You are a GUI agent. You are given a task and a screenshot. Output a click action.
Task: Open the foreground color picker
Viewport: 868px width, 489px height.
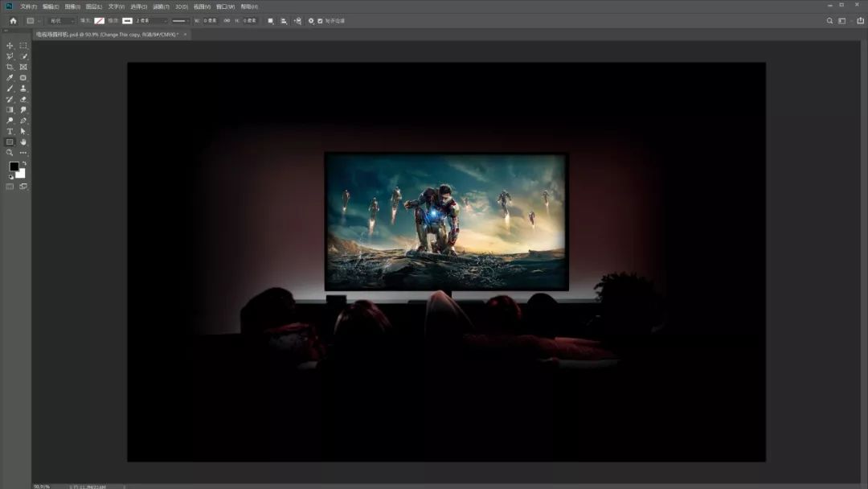14,166
